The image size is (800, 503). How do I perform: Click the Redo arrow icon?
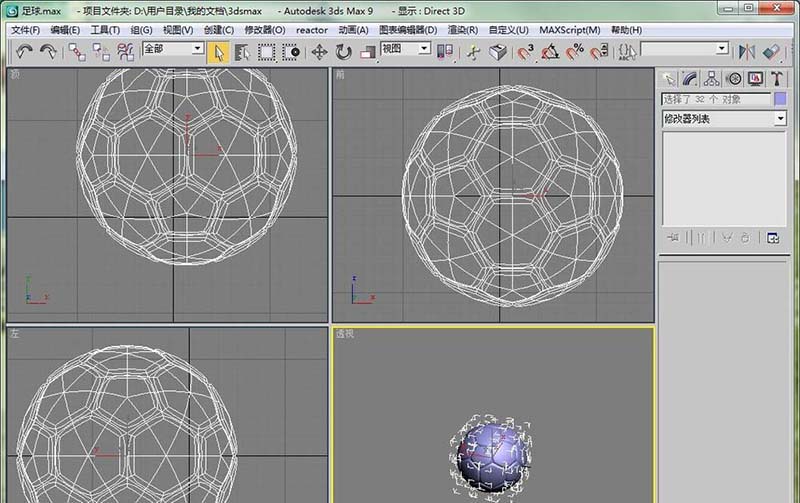(x=48, y=52)
